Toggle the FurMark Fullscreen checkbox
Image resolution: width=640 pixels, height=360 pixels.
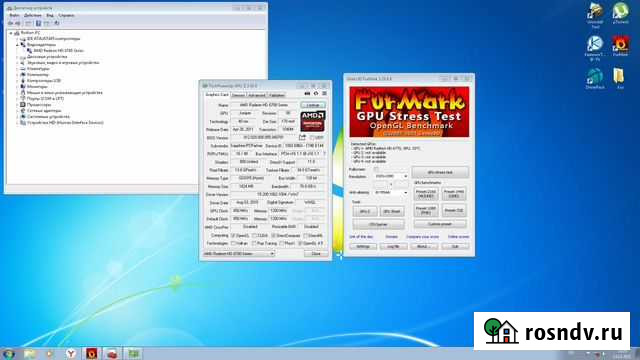376,169
